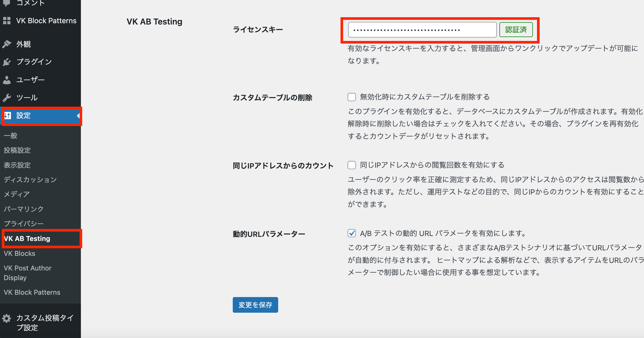This screenshot has width=644, height=338.
Task: Open 外観 via the appearance brush icon
Action: [x=7, y=44]
